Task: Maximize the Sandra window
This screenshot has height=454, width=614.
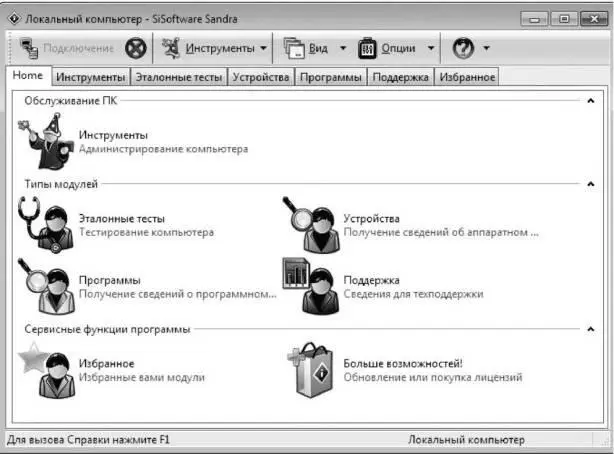Action: click(564, 19)
